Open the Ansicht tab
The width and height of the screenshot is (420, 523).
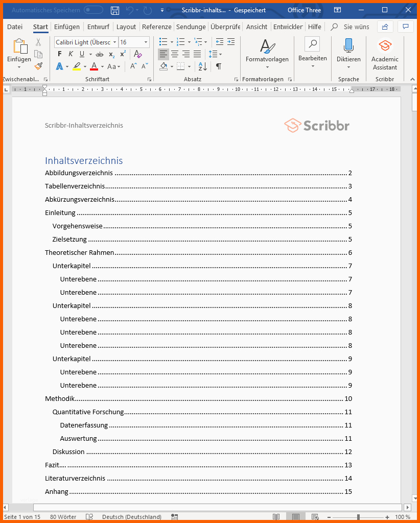point(256,27)
